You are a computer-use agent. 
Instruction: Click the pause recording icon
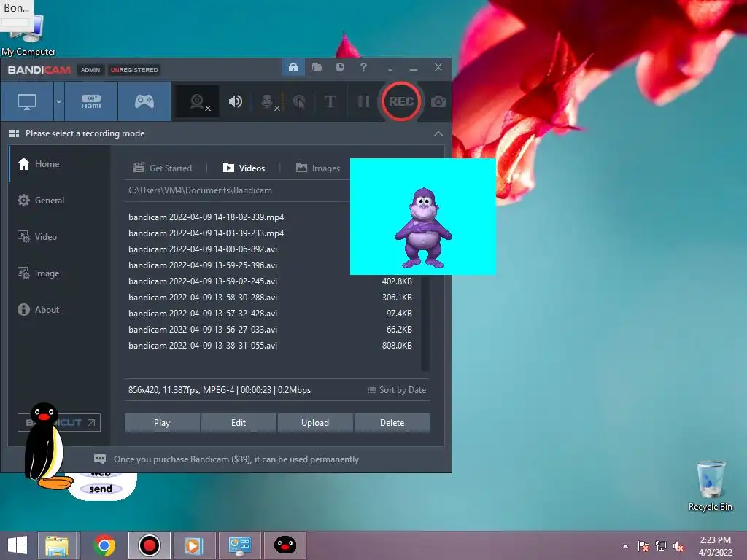click(363, 101)
